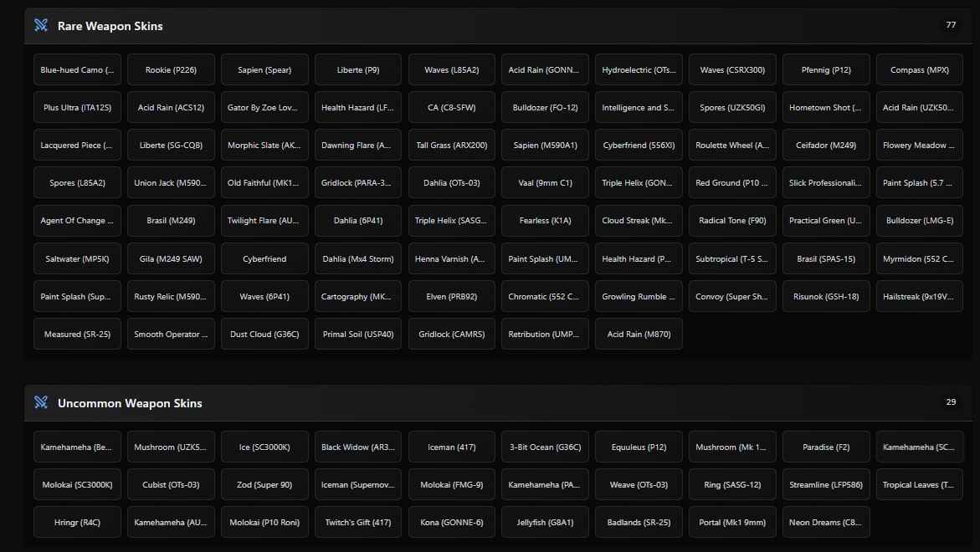The height and width of the screenshot is (552, 980).
Task: Click the Paradise (F2) skin
Action: (826, 447)
